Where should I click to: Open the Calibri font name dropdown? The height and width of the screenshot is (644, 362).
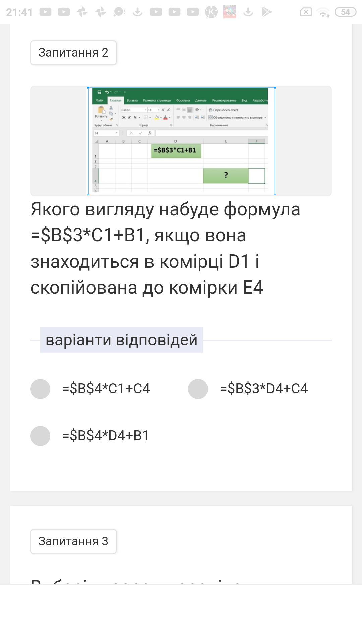click(x=146, y=110)
